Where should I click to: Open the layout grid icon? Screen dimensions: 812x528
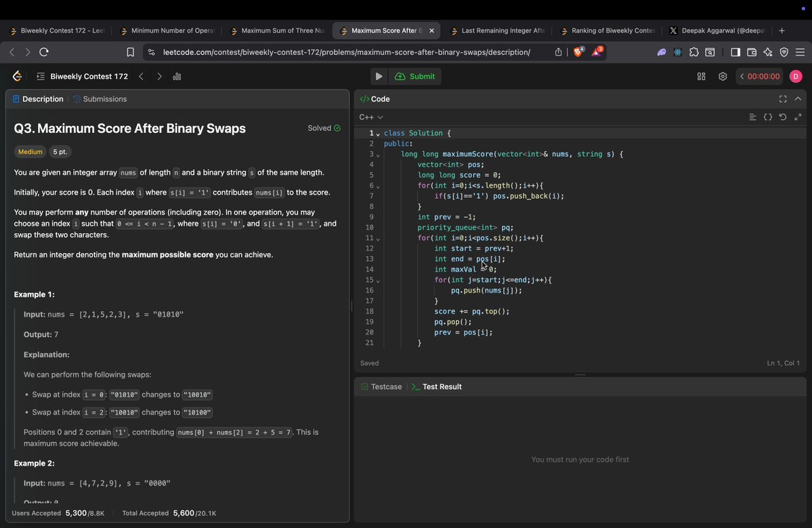pos(701,76)
